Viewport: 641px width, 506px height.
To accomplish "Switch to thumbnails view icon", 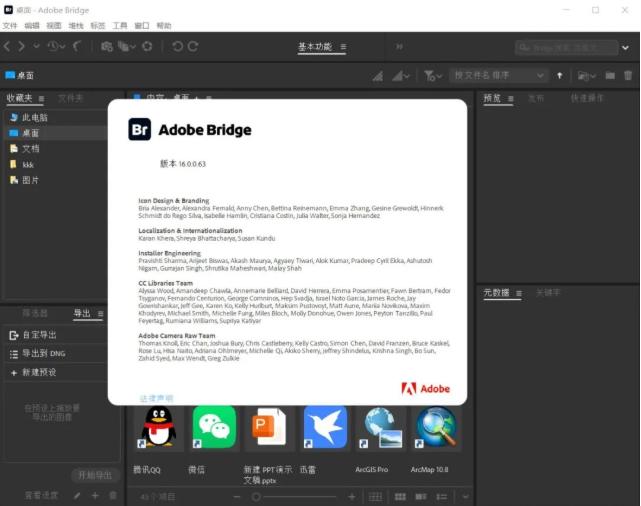I will click(x=400, y=497).
